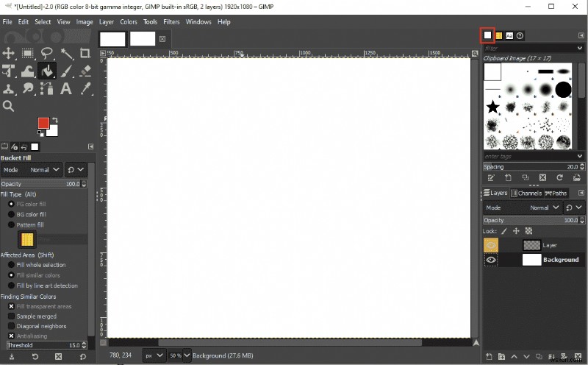
Task: Reset tool options to defaults
Action: pyautogui.click(x=82, y=357)
